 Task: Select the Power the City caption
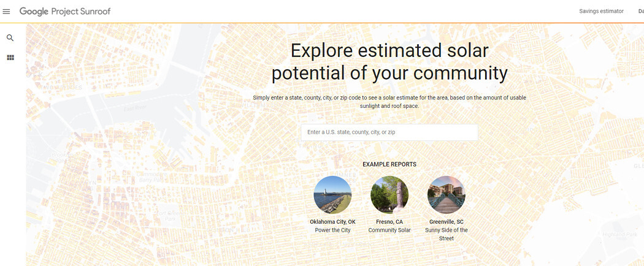(x=332, y=230)
